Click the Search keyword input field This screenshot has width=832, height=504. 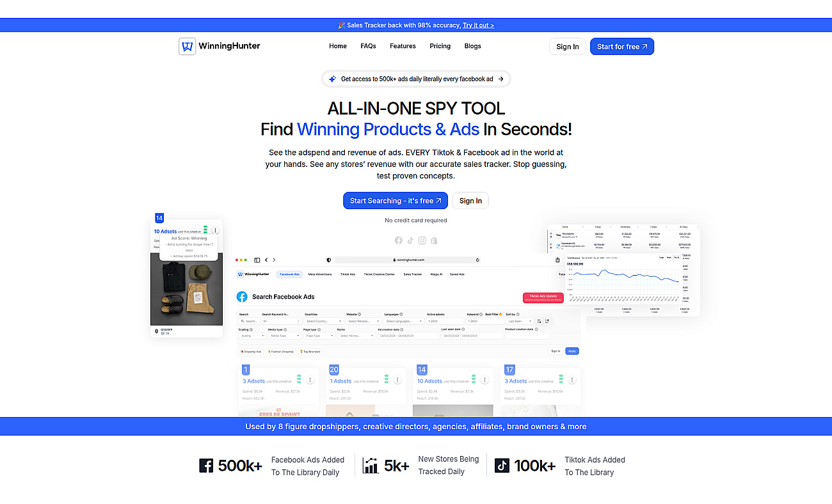248,321
